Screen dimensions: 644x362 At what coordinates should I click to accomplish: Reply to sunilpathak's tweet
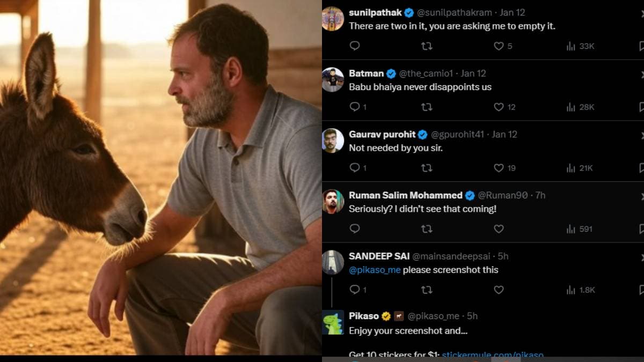[354, 46]
